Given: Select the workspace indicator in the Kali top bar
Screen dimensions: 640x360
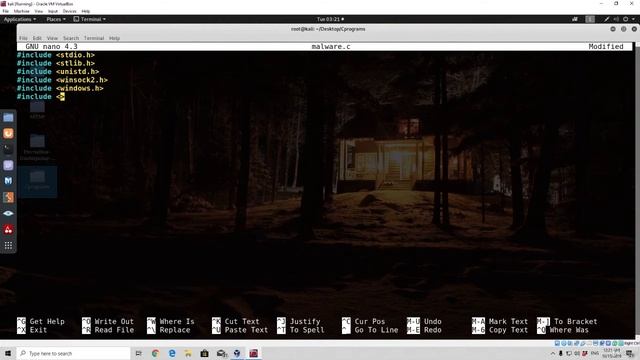Looking at the screenshot, I should (590, 19).
